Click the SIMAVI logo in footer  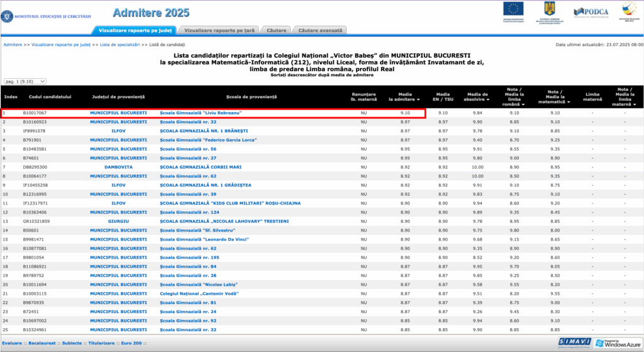click(x=573, y=342)
